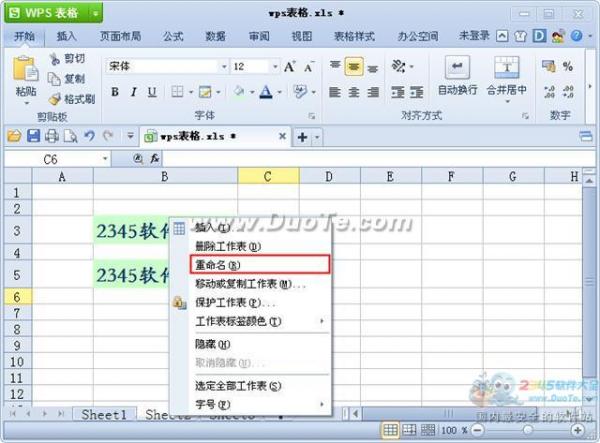
Task: Expand font color dropdown arrow
Action: [x=279, y=92]
